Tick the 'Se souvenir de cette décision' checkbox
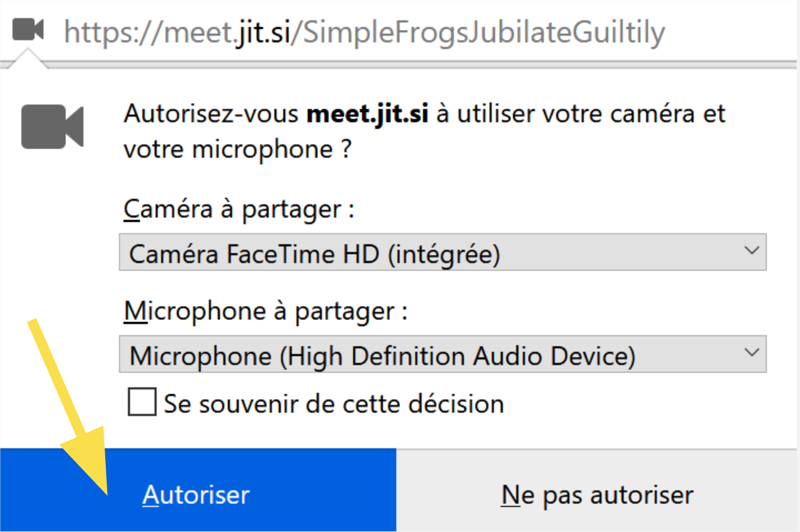The image size is (800, 532). [142, 402]
